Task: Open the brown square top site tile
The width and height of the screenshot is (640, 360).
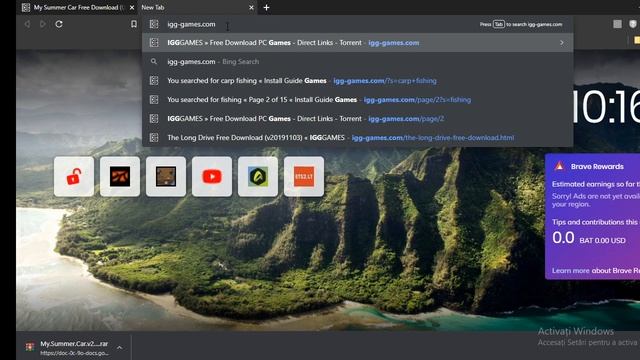Action: click(x=166, y=176)
